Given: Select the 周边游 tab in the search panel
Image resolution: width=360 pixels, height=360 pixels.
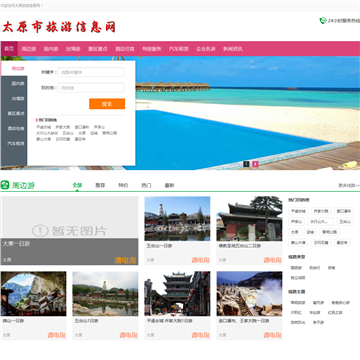Looking at the screenshot, I should click(14, 68).
